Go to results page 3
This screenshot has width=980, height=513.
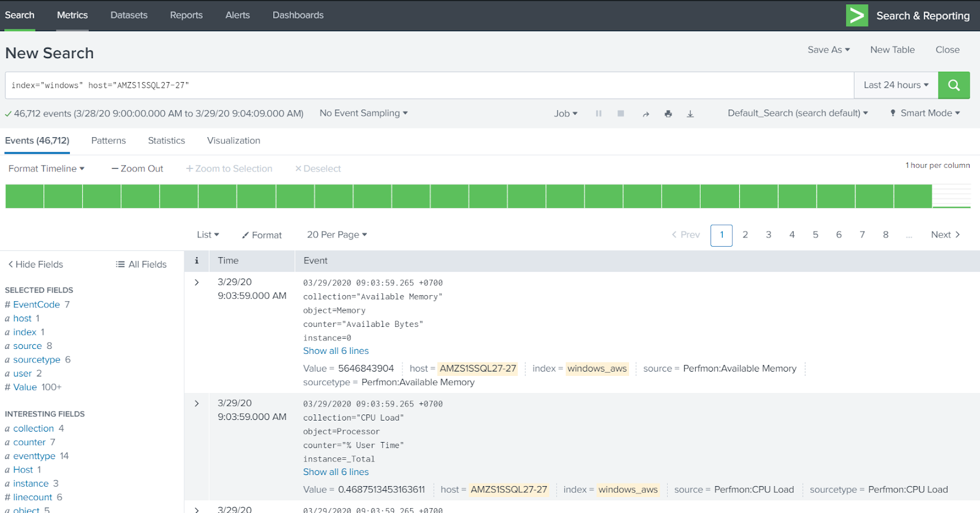pos(769,235)
